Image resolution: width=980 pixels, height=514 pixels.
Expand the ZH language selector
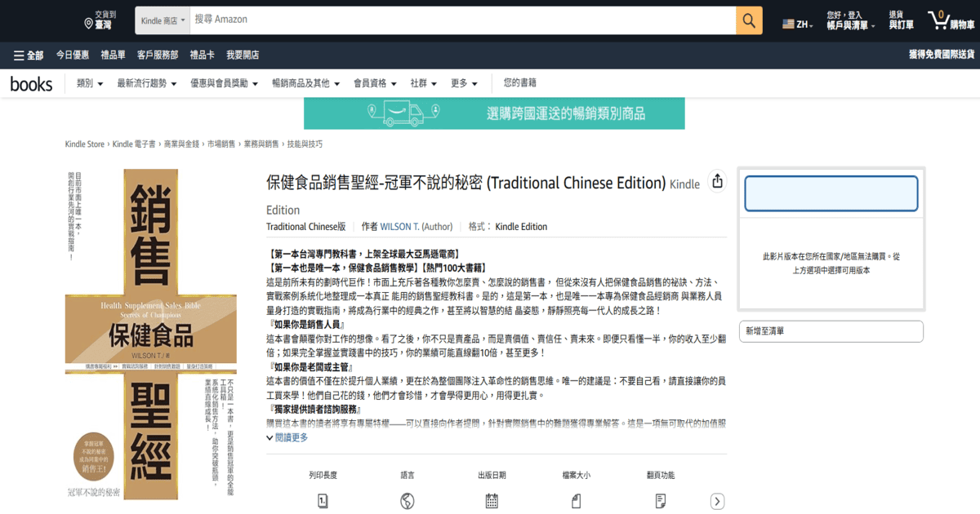pos(798,24)
